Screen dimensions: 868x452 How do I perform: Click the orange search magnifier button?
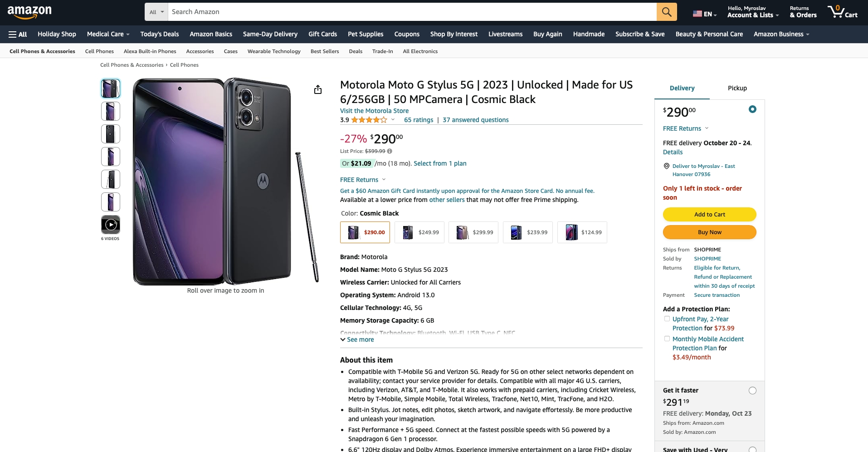[666, 12]
